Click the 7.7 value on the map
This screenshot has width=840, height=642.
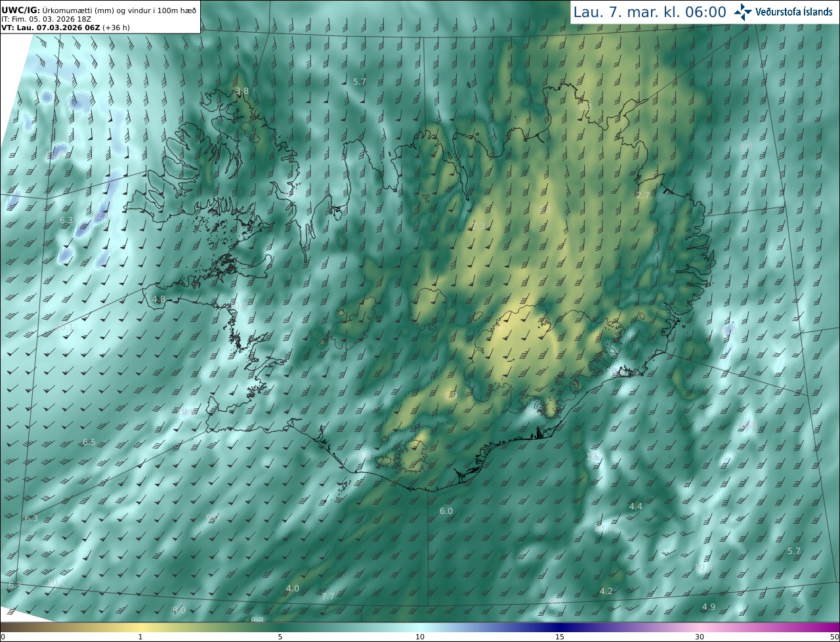pos(328,596)
